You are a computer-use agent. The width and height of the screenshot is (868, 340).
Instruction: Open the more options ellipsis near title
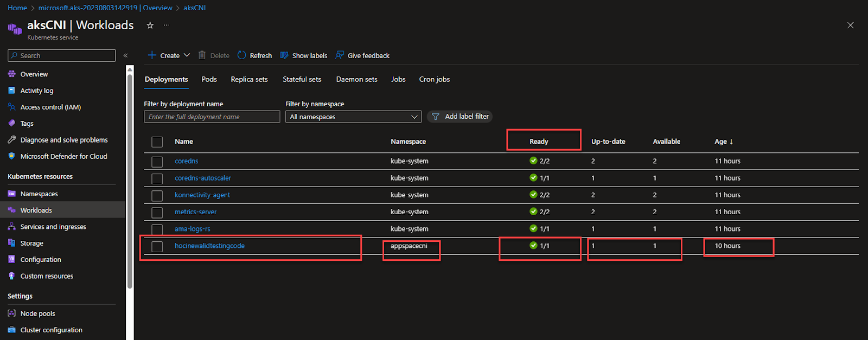pyautogui.click(x=167, y=25)
